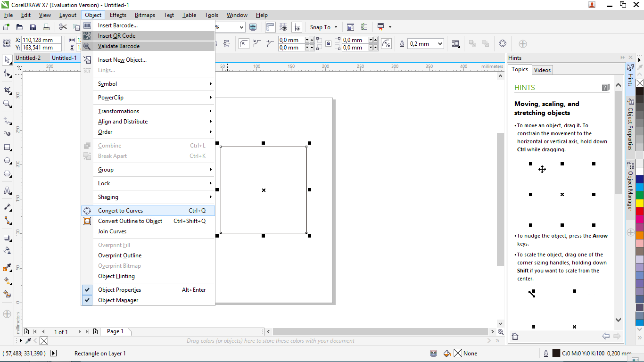Select the Crop tool
Viewport: 644px width, 362px height.
coord(7,90)
